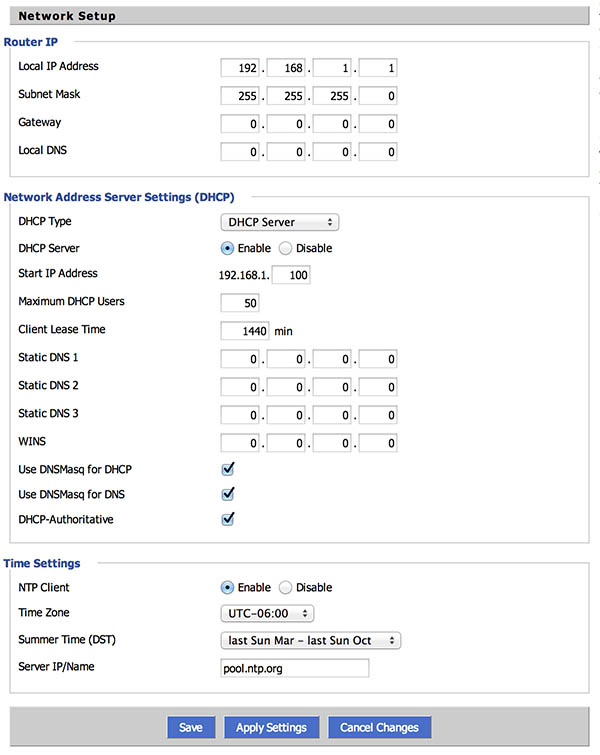This screenshot has width=600, height=755.
Task: Click the Cancel Changes button
Action: pyautogui.click(x=379, y=727)
